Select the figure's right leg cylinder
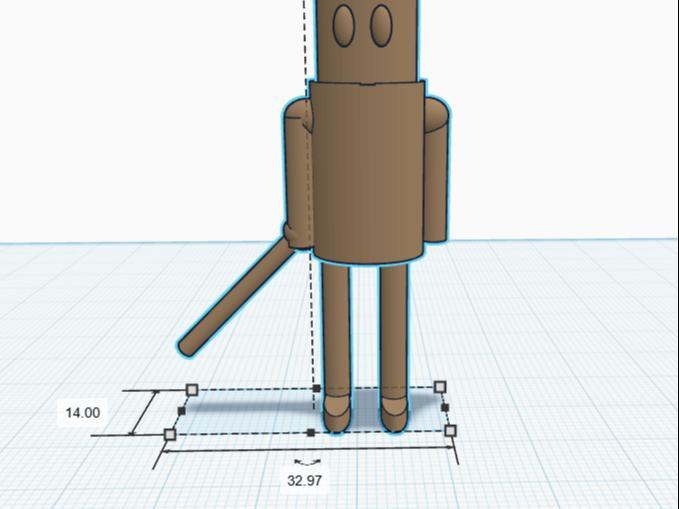 pyautogui.click(x=394, y=347)
